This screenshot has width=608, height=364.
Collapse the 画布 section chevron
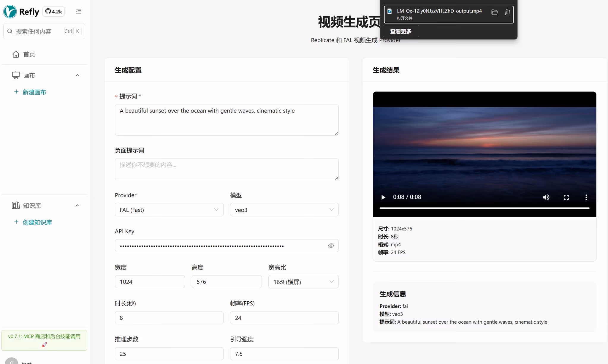coord(77,75)
